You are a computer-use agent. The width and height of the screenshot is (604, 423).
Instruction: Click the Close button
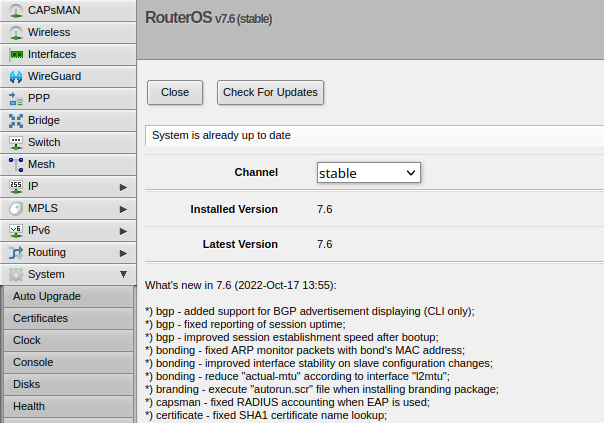175,92
